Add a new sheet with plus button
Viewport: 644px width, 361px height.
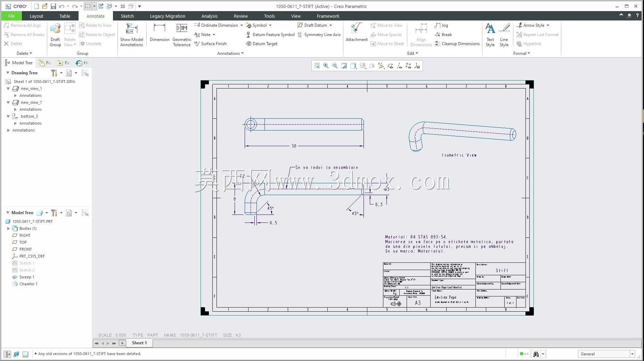122,343
